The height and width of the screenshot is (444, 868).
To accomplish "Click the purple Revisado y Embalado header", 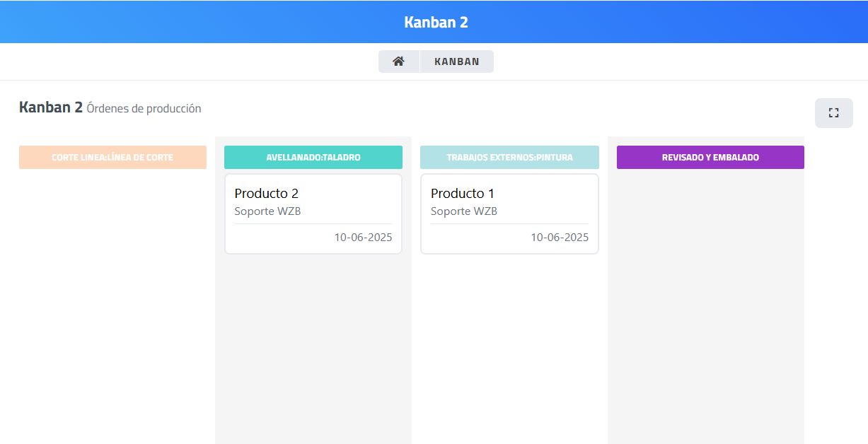I will click(710, 158).
